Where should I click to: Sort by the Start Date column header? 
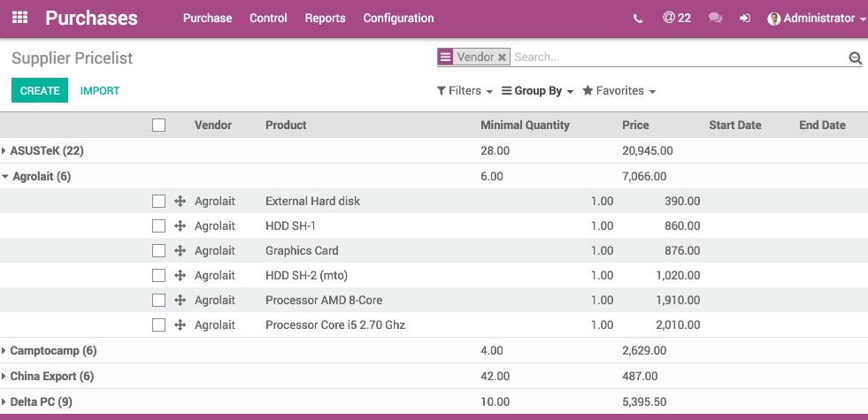[x=735, y=125]
